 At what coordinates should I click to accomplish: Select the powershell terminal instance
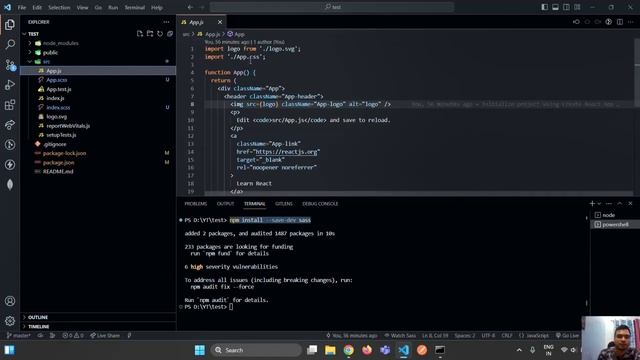click(x=615, y=224)
